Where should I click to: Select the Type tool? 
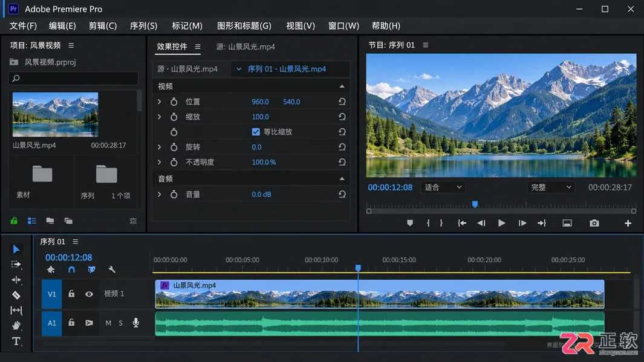point(16,341)
